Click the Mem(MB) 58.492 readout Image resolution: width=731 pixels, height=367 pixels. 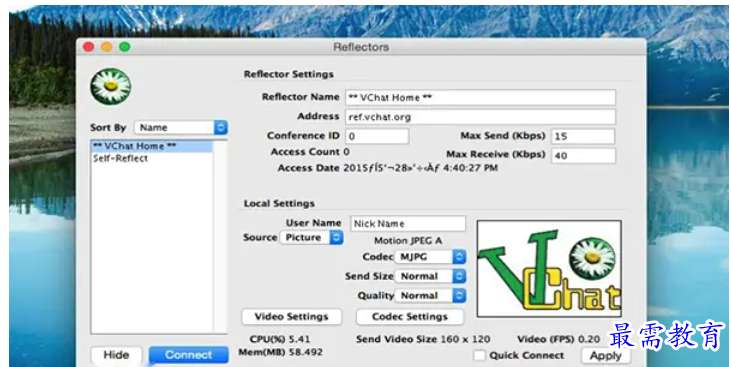280,352
